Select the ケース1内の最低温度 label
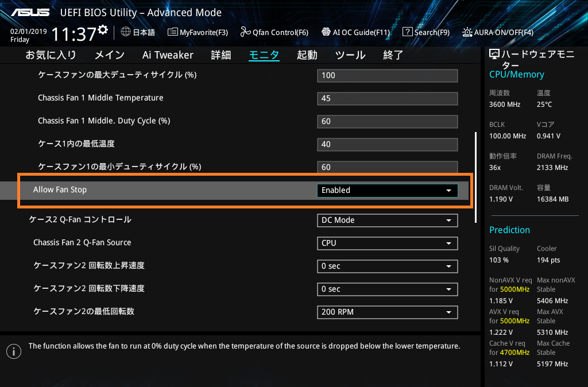 click(76, 144)
